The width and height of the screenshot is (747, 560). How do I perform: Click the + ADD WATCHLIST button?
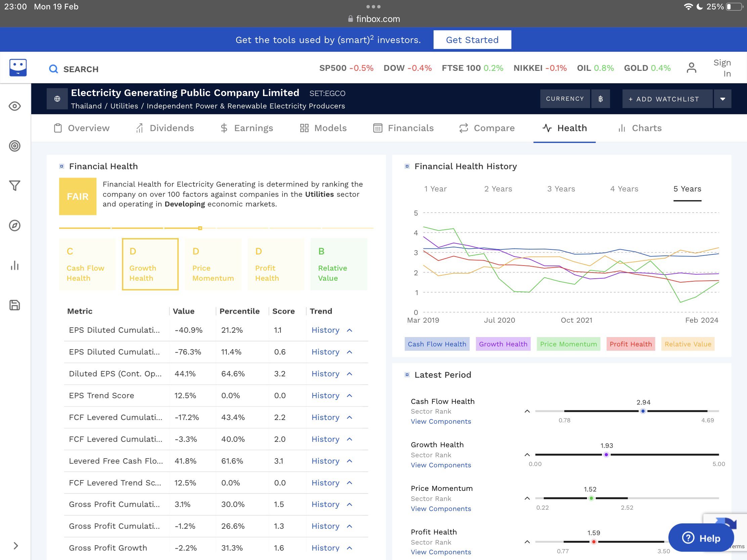(x=667, y=99)
